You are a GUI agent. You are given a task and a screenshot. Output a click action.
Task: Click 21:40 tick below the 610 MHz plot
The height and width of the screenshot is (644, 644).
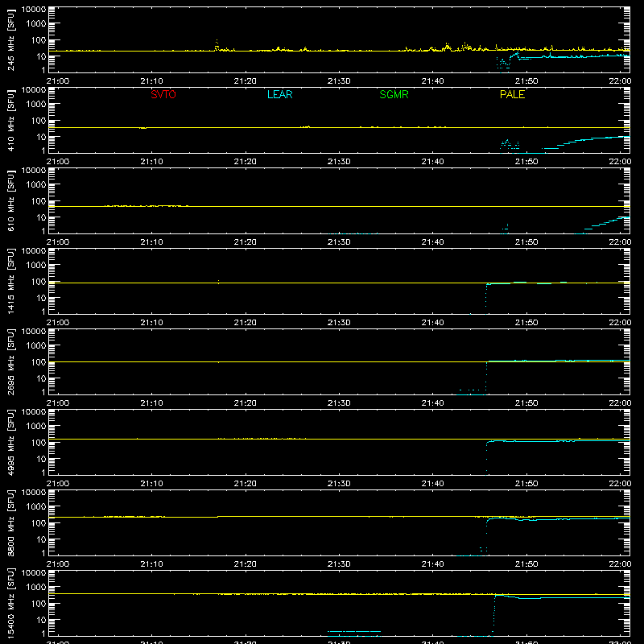(432, 242)
